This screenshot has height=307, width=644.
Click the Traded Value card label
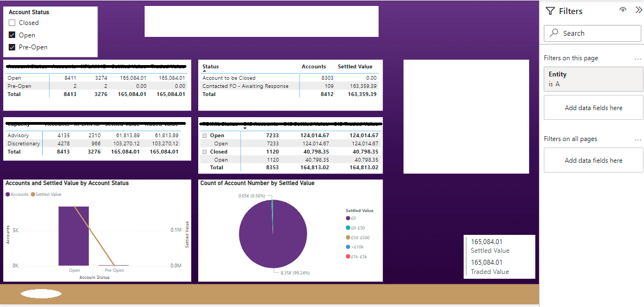point(490,272)
